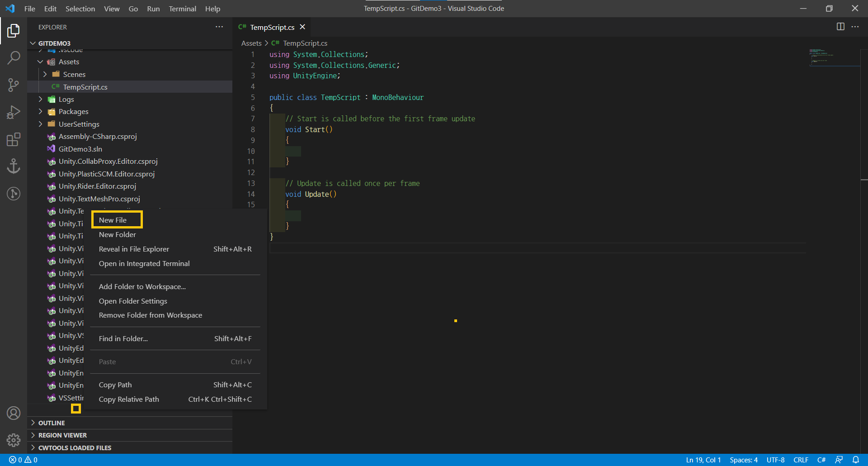Viewport: 868px width, 466px height.
Task: Click C# language mode in status bar
Action: click(x=821, y=460)
